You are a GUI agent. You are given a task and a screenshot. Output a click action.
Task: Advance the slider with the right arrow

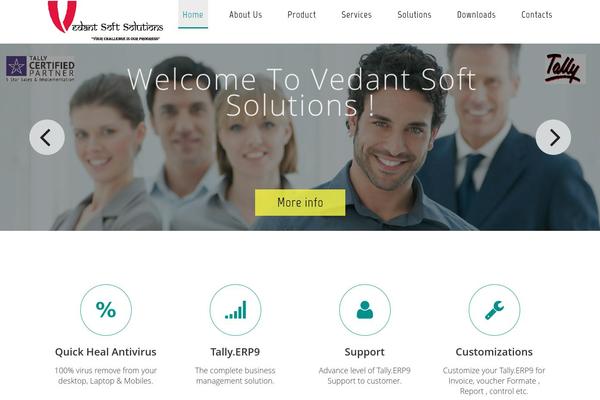coord(553,137)
